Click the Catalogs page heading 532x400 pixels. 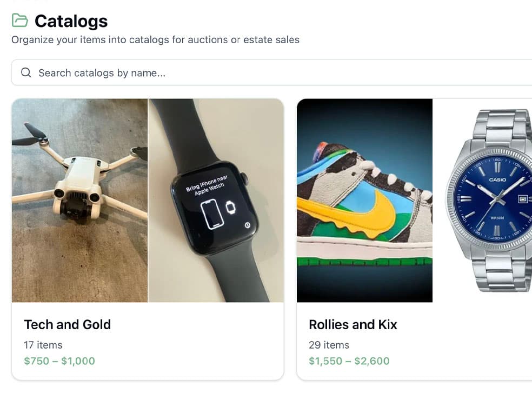click(x=70, y=21)
